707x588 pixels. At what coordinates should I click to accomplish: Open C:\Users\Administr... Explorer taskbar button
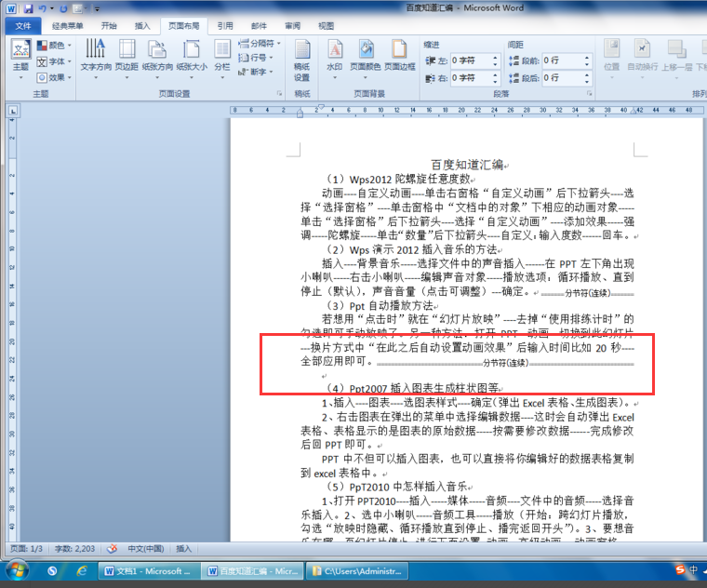357,571
